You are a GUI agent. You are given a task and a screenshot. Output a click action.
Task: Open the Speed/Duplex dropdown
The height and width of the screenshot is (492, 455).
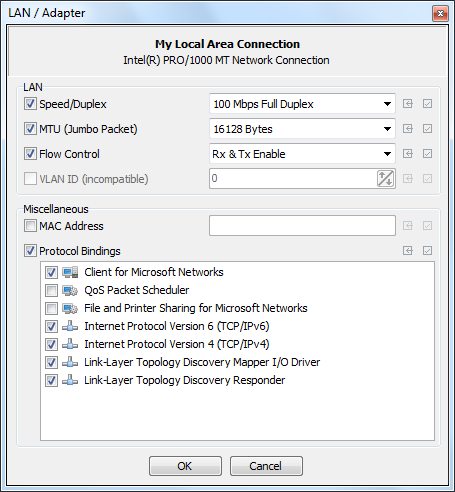pos(302,104)
